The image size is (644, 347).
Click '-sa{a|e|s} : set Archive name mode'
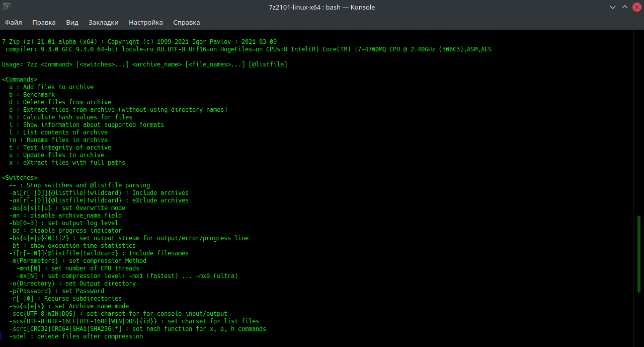69,306
